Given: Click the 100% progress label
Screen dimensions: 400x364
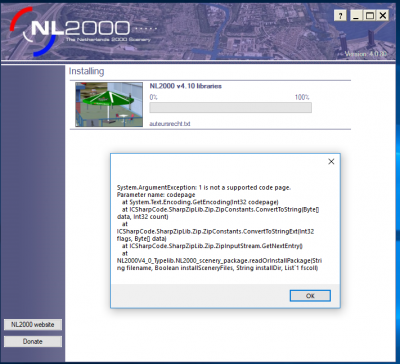Looking at the screenshot, I should (302, 98).
